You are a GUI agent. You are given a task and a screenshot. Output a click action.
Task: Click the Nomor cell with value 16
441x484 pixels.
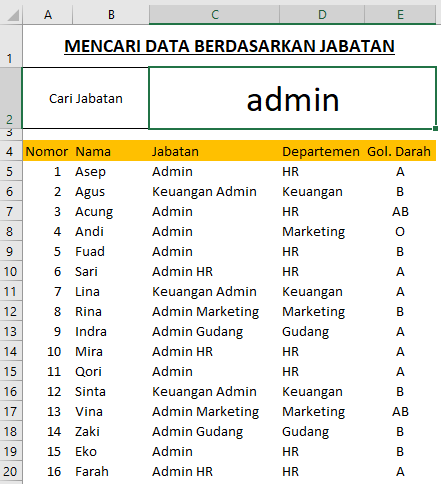point(48,471)
